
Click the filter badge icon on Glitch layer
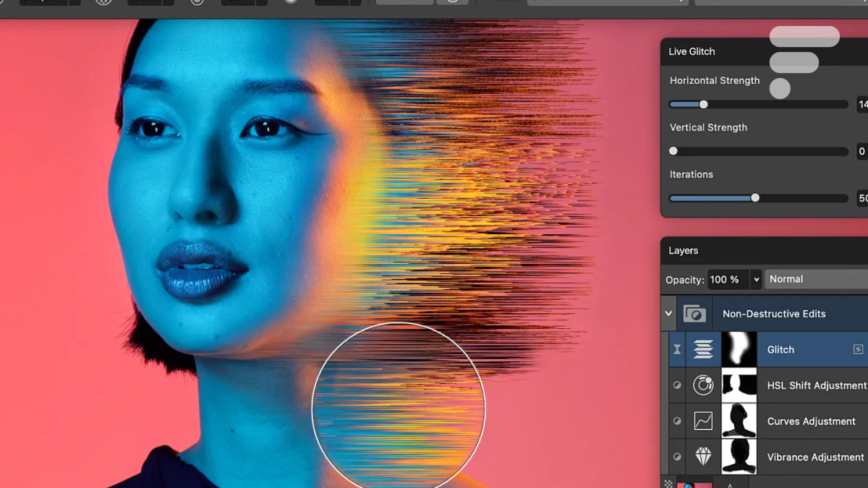point(858,349)
